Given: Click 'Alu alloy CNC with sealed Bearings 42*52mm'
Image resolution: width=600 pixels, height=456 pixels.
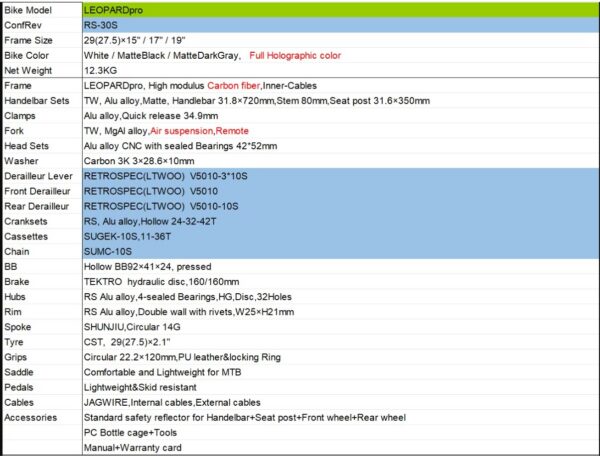Looking at the screenshot, I should [180, 146].
